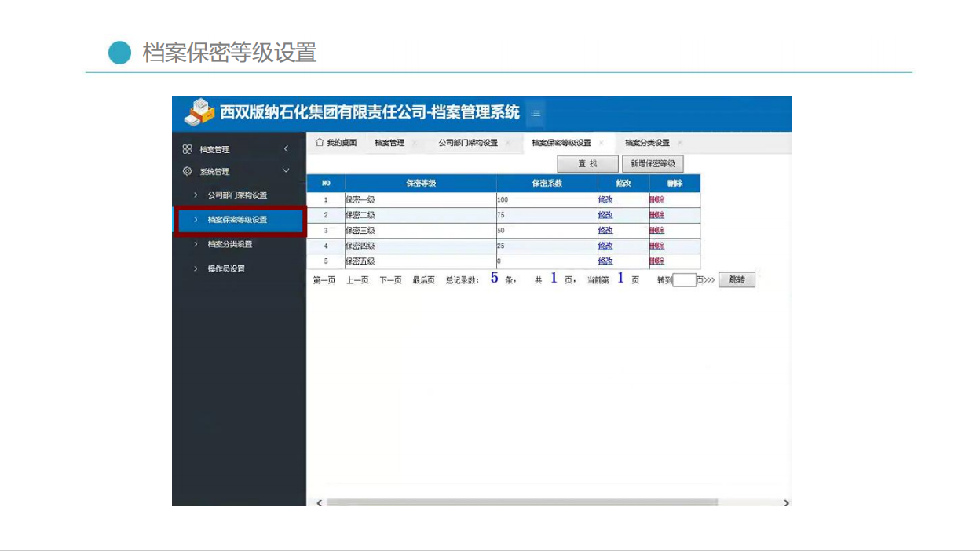
Task: Select the 保密四级 cell
Action: click(x=421, y=246)
